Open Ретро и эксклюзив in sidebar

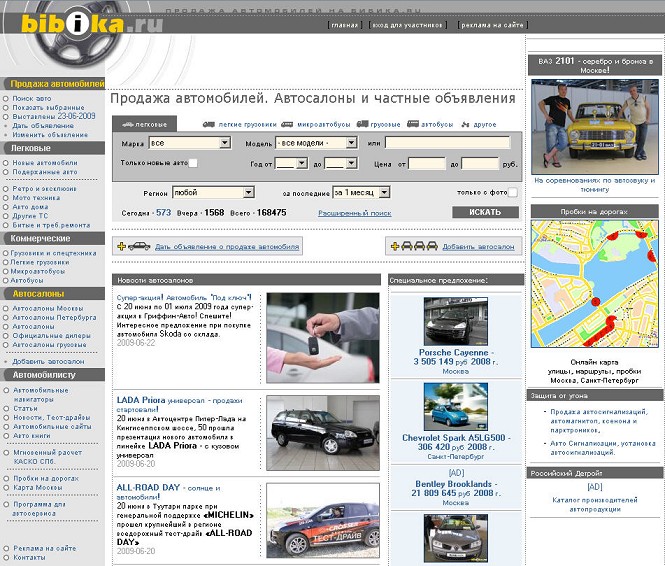(x=45, y=189)
